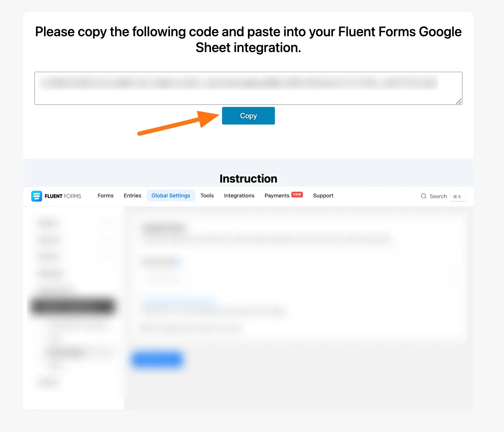Click inside the blurred code text area
The image size is (504, 432).
point(239,88)
